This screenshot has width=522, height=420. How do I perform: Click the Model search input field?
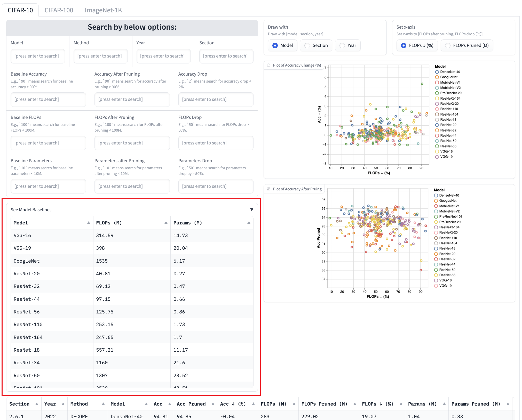pyautogui.click(x=38, y=56)
